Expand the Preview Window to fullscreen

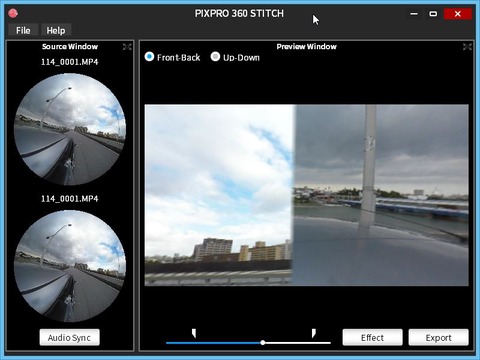(x=467, y=47)
